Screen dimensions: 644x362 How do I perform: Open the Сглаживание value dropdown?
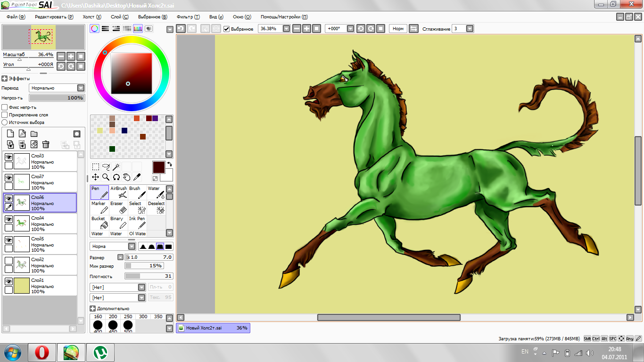coord(470,29)
